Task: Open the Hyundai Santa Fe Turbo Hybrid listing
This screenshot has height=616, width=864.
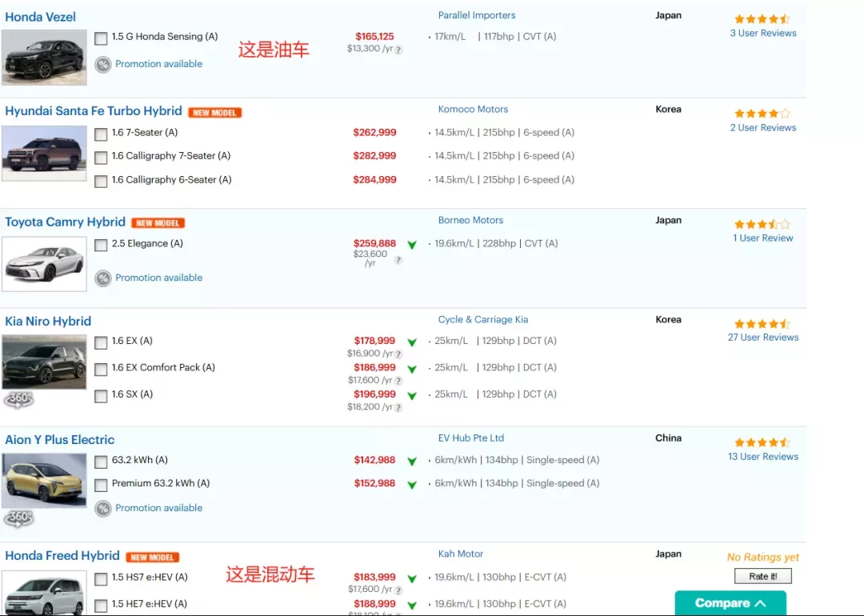Action: [93, 110]
